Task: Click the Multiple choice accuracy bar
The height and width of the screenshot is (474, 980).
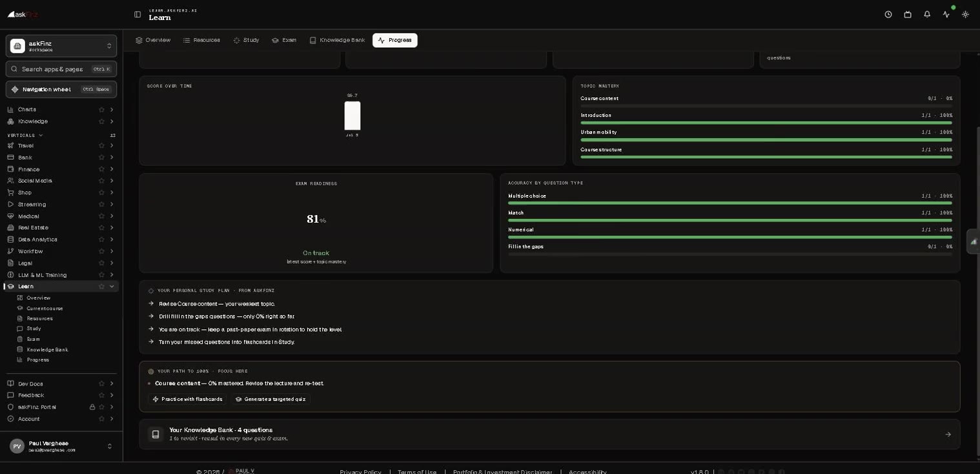Action: click(730, 203)
